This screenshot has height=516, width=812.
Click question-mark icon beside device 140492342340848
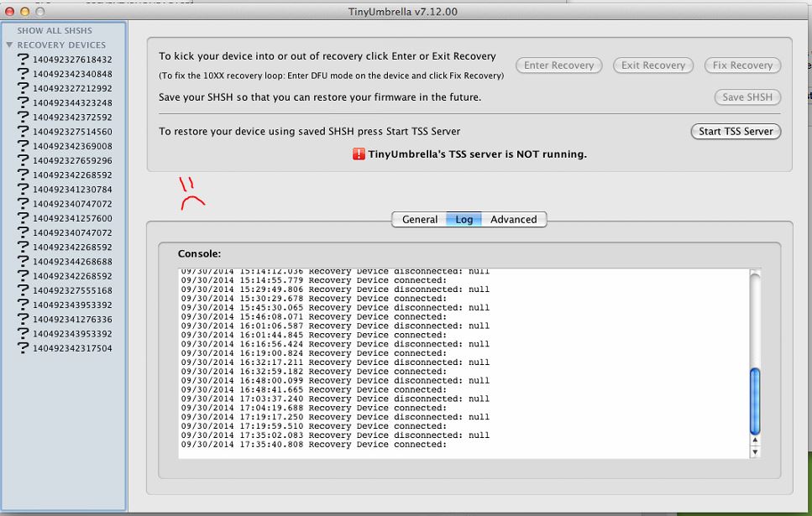pos(23,74)
